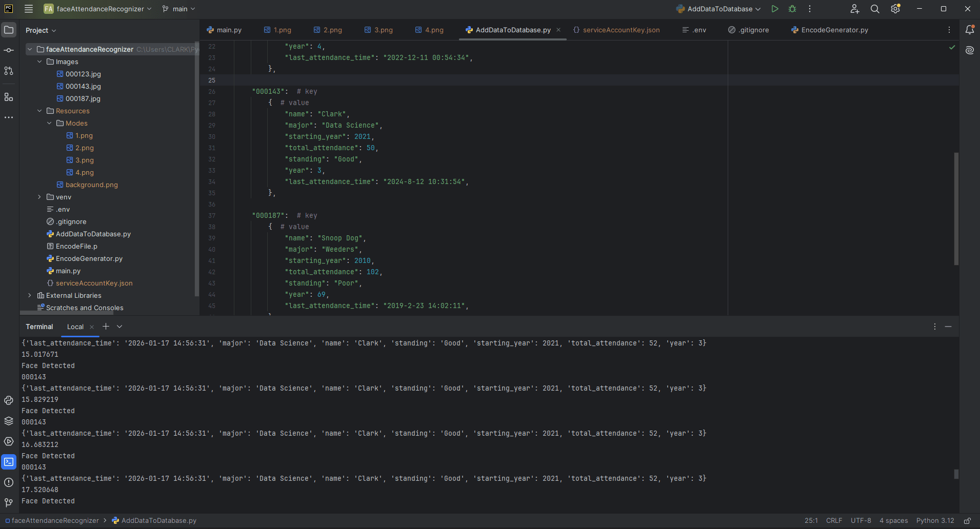Click the 4 spaces indent widget
The width and height of the screenshot is (980, 529).
click(893, 520)
